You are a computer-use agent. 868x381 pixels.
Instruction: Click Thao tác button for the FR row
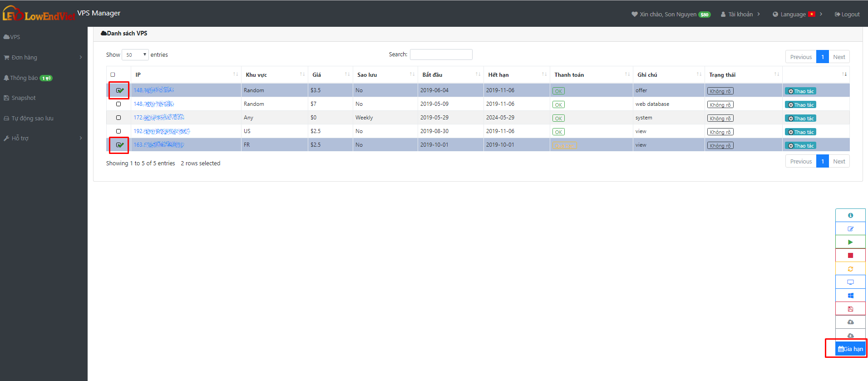800,146
